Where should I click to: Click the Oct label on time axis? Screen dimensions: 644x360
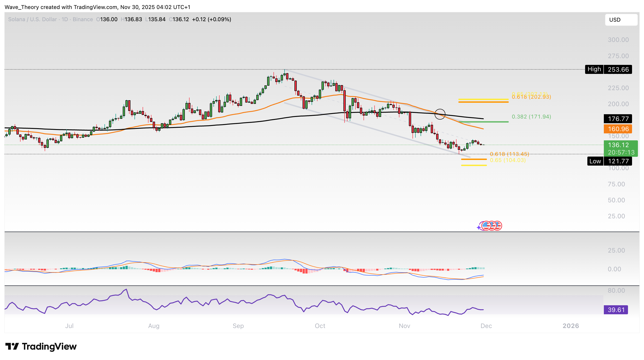320,326
